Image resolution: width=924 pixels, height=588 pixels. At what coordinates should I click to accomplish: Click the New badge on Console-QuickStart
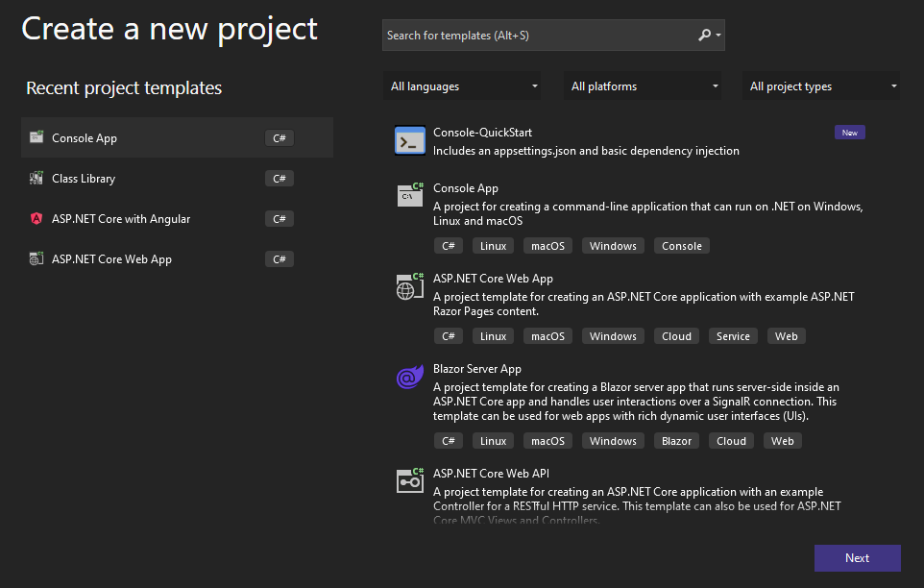tap(850, 133)
